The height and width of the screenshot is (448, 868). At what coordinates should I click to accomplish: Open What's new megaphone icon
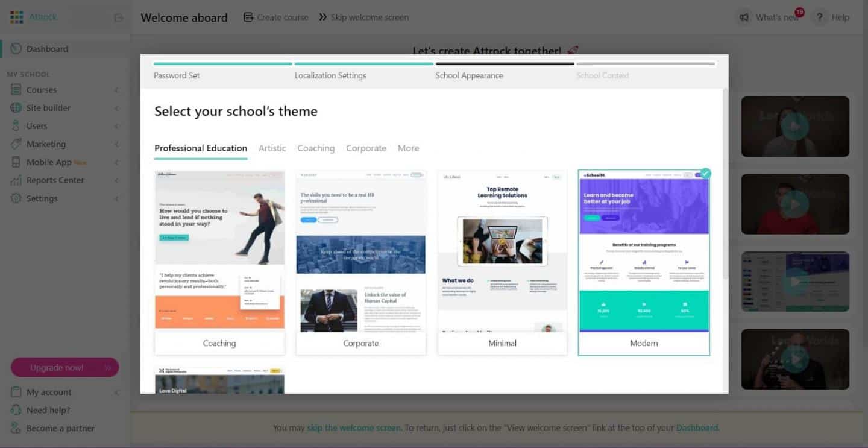click(744, 17)
